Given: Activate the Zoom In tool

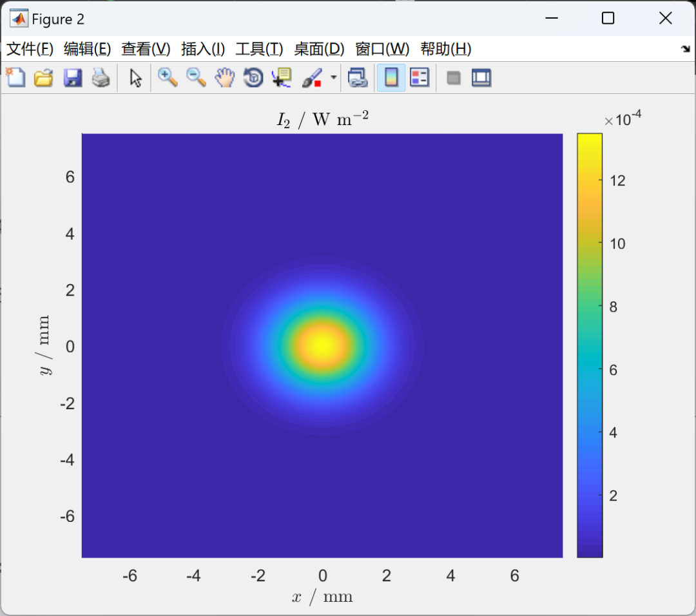Looking at the screenshot, I should click(168, 78).
